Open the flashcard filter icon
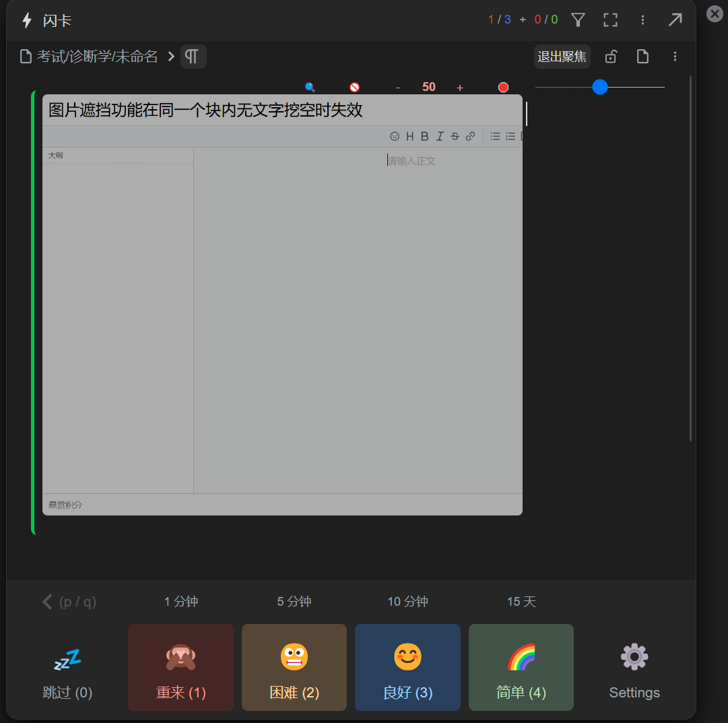The width and height of the screenshot is (728, 723). 578,20
